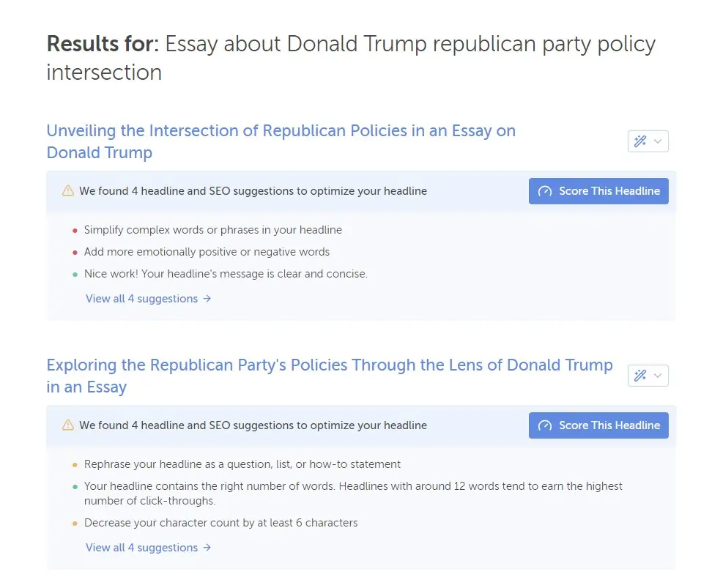
Task: Click the warning triangle icon in the second suggestions banner
Action: pyautogui.click(x=68, y=425)
